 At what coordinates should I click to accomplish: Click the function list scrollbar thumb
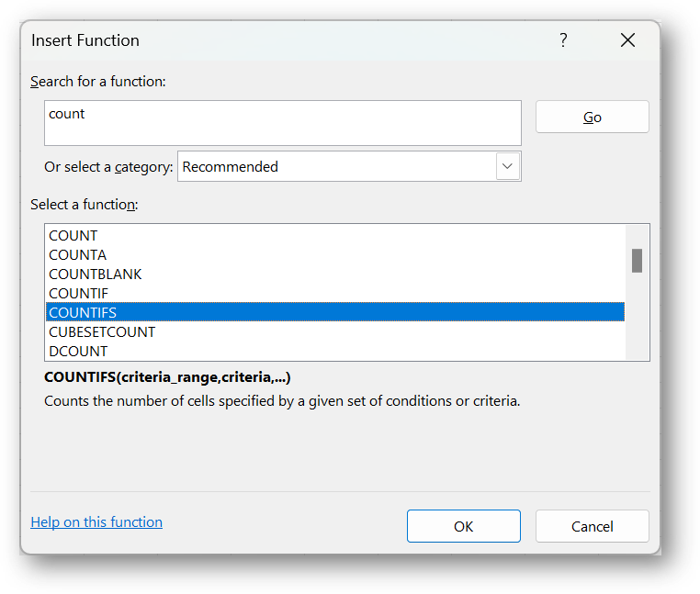point(637,261)
